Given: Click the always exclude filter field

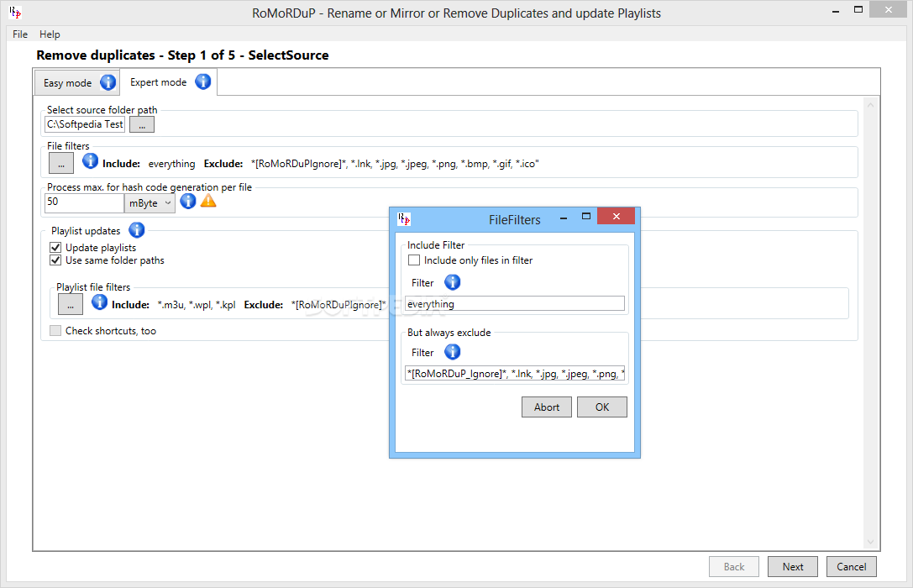Looking at the screenshot, I should click(515, 373).
